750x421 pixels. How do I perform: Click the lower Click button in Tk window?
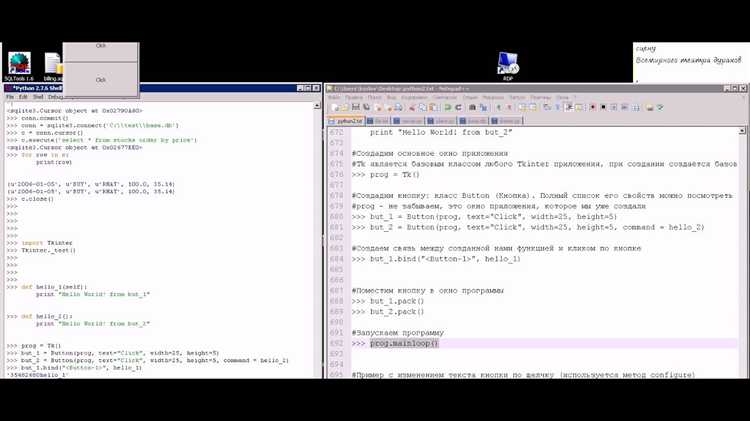[100, 79]
